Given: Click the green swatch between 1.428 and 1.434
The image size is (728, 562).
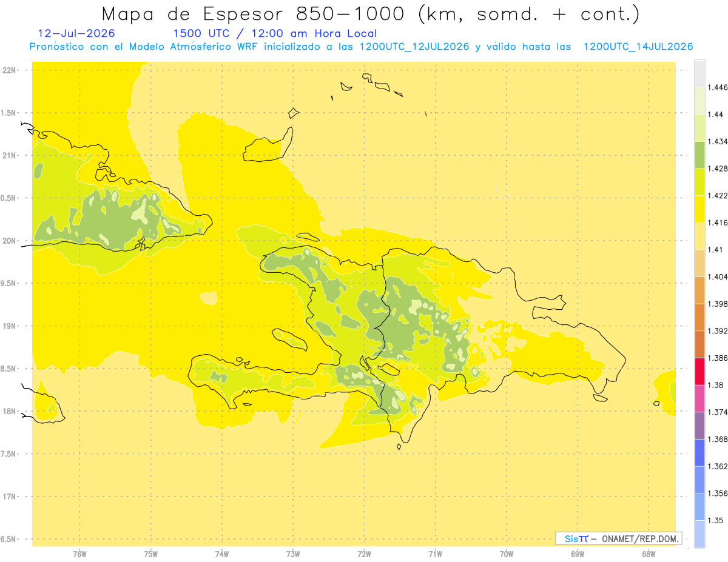Looking at the screenshot, I should 699,155.
